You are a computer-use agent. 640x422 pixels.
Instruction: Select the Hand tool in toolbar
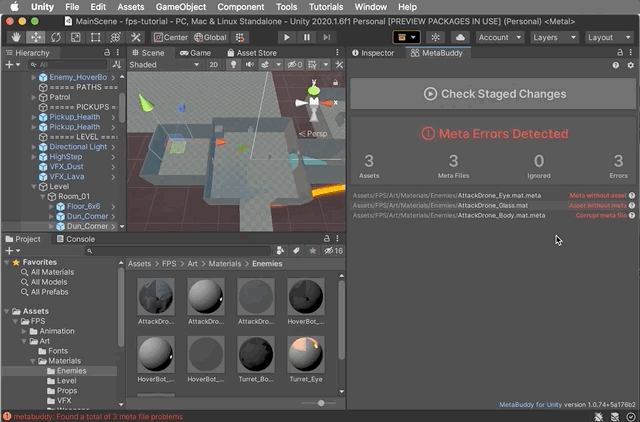tap(17, 37)
